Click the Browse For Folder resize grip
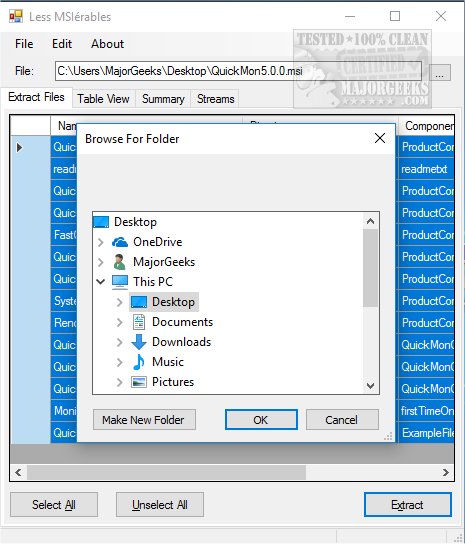Image resolution: width=465 pixels, height=544 pixels. point(388,436)
